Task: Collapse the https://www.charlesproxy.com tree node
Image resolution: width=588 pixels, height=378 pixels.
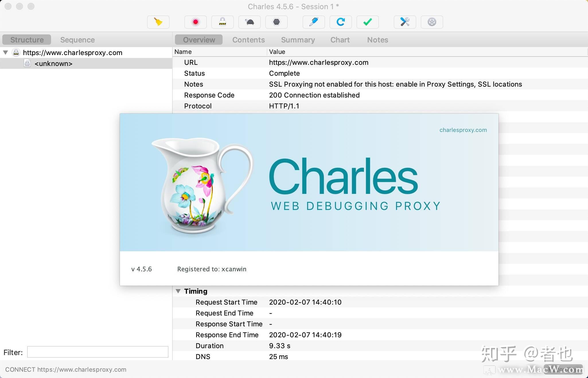Action: coord(5,52)
